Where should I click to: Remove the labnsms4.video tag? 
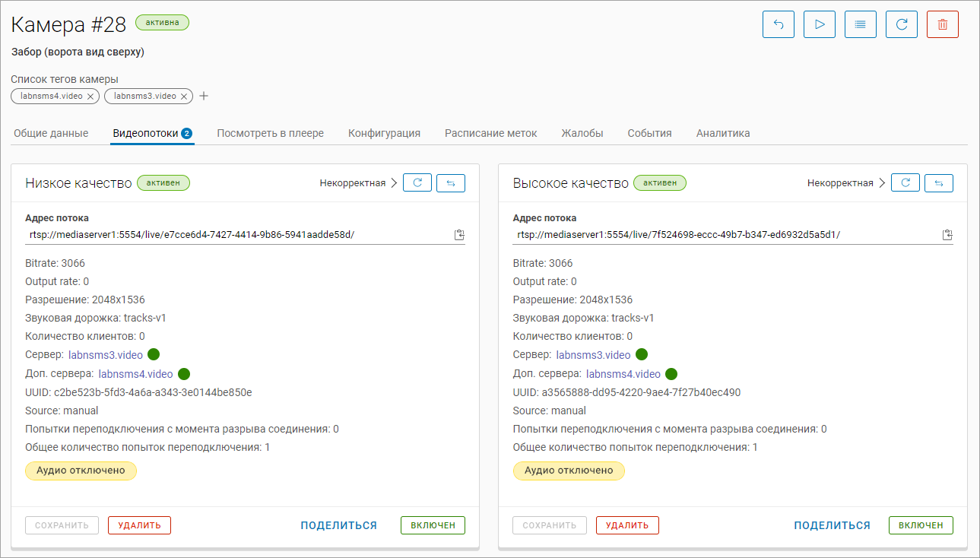click(x=90, y=97)
